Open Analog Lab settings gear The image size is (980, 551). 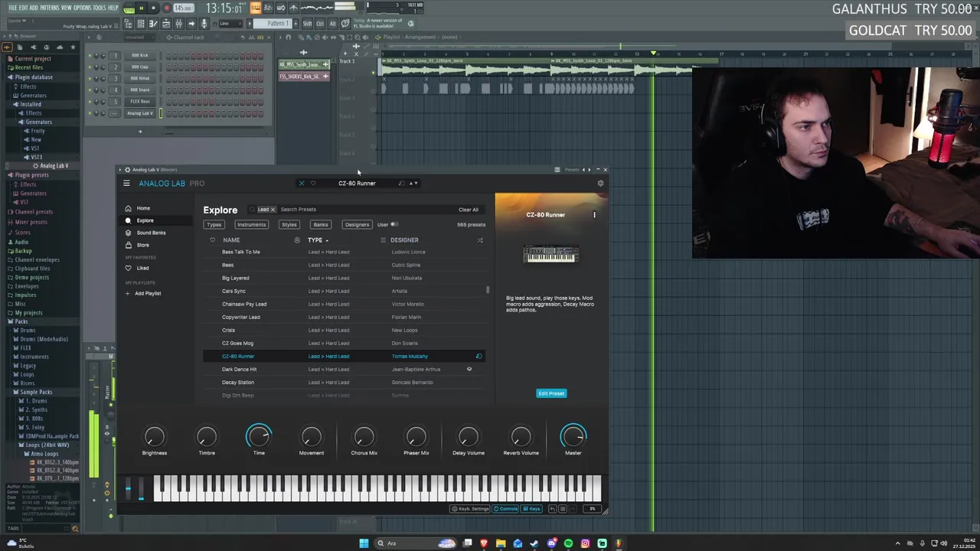point(600,183)
